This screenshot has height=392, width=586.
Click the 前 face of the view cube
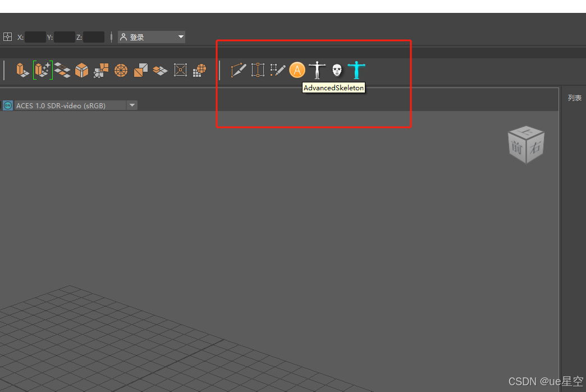(x=517, y=147)
